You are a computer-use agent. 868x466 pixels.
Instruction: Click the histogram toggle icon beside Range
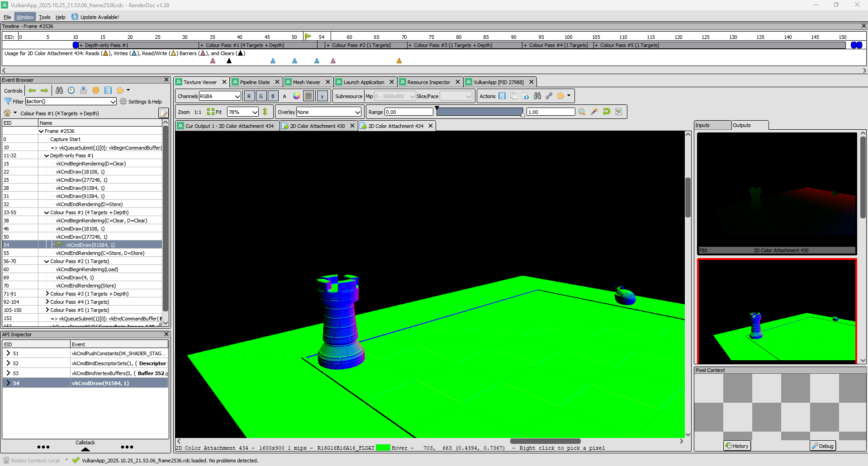tap(618, 112)
